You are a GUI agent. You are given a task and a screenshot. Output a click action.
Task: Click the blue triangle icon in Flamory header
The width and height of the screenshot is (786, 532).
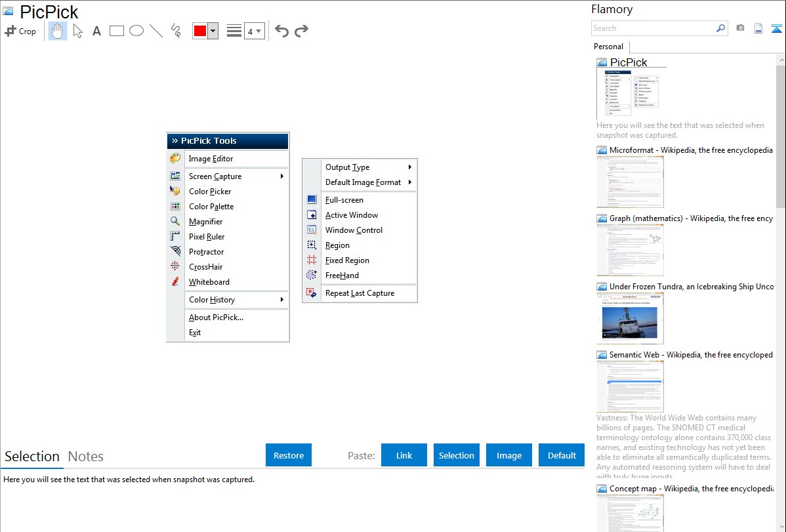click(776, 28)
